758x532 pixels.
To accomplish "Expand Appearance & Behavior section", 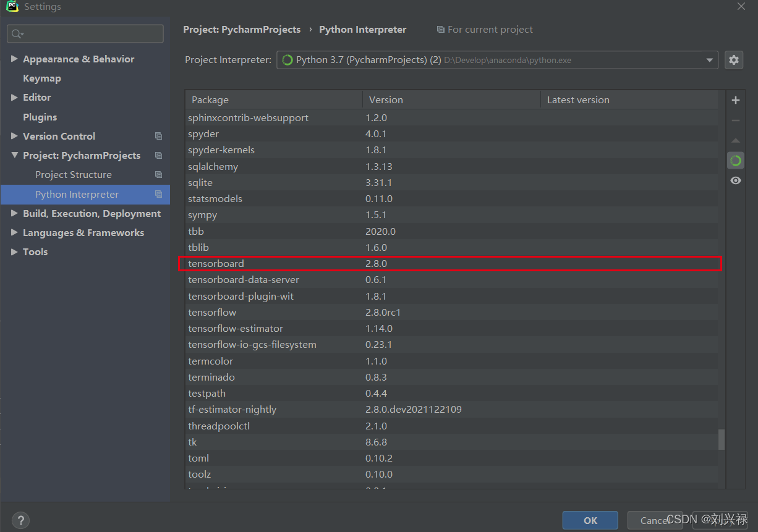I will click(x=14, y=59).
